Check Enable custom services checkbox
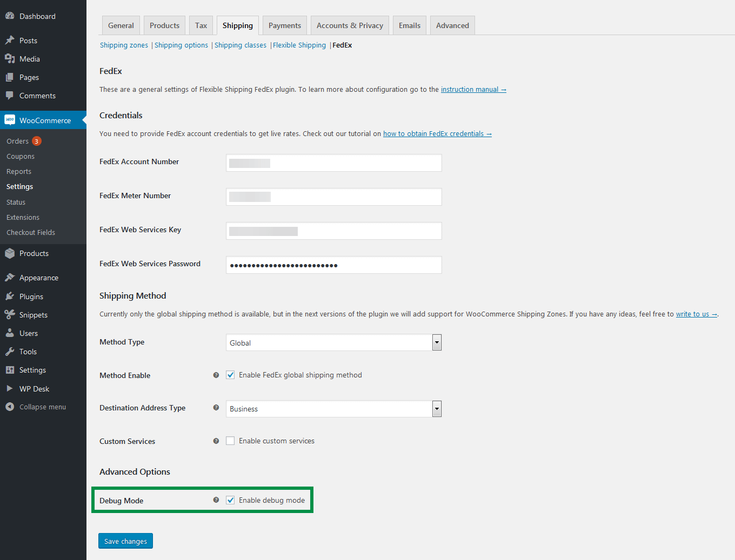Image resolution: width=735 pixels, height=560 pixels. tap(230, 441)
